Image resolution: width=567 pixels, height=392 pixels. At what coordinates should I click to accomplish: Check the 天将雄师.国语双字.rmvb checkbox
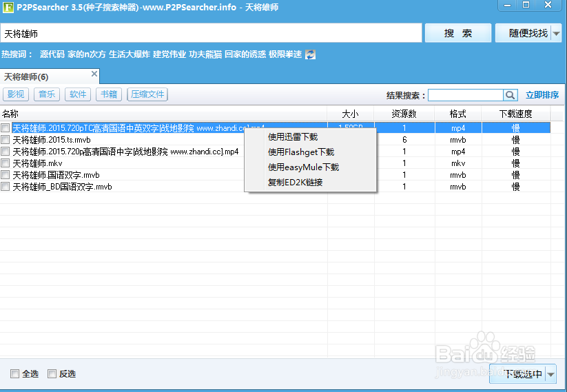point(6,175)
